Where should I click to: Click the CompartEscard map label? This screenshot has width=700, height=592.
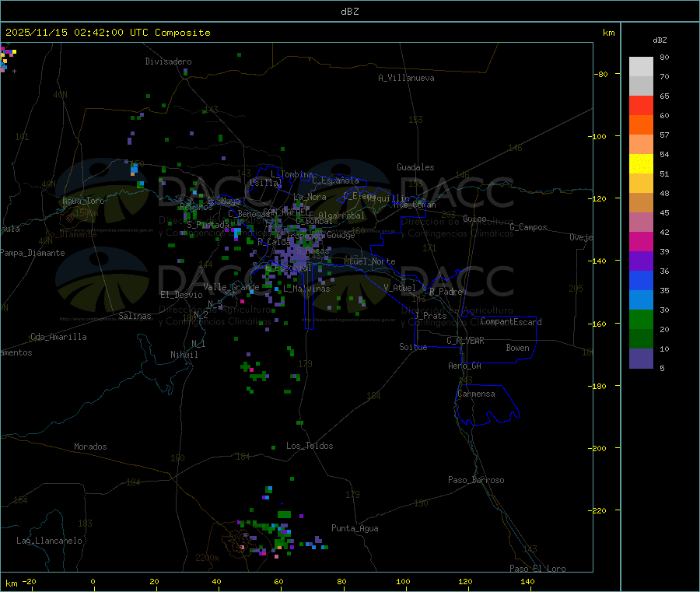tap(511, 321)
